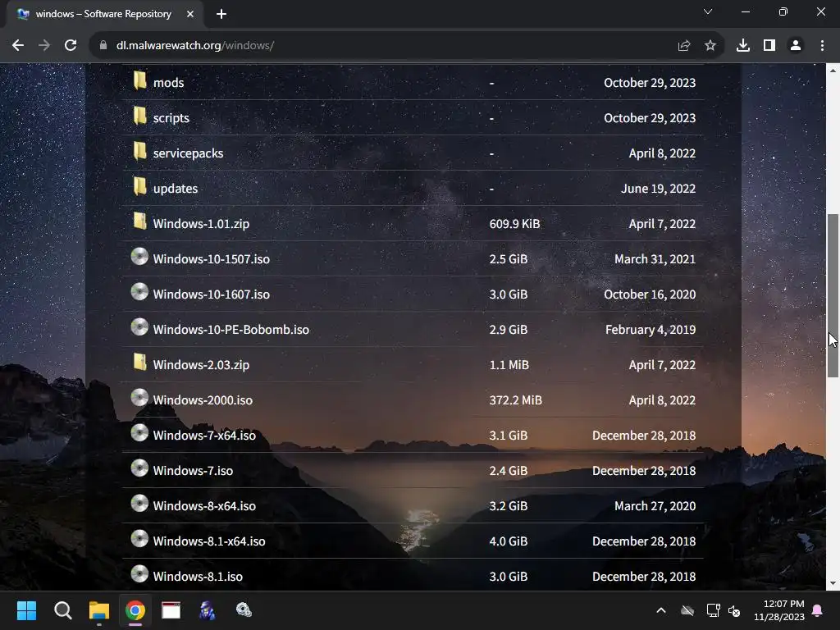Click the Windows-7-x64.iso file name
The height and width of the screenshot is (630, 840).
[204, 436]
